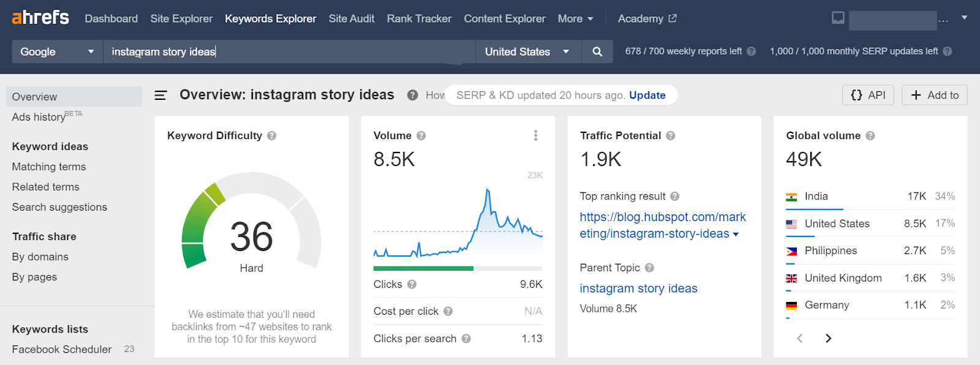Expand the More navigation menu

(575, 19)
